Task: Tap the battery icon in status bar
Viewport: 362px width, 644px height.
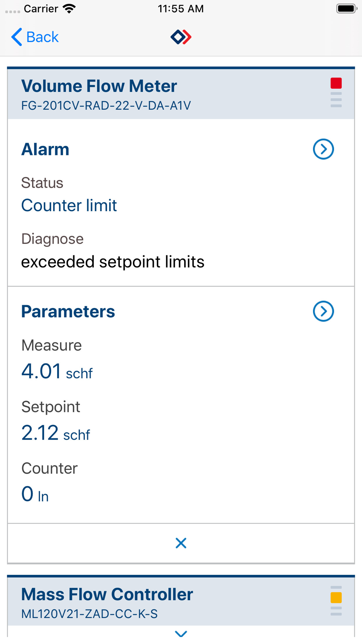Action: tap(347, 9)
